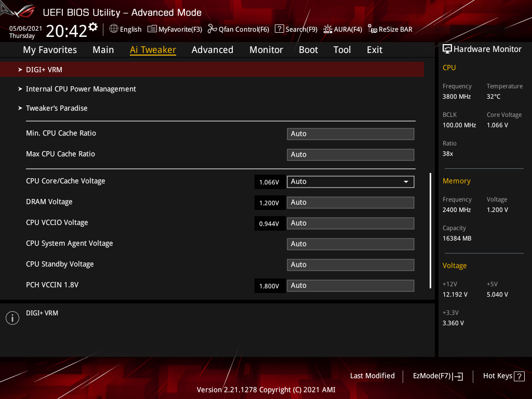The image size is (532, 399).
Task: Click the ReSize BAR icon
Action: [x=372, y=29]
